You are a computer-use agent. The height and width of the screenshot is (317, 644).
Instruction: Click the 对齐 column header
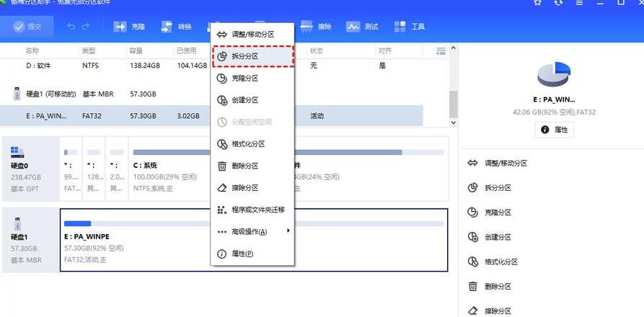click(x=385, y=51)
